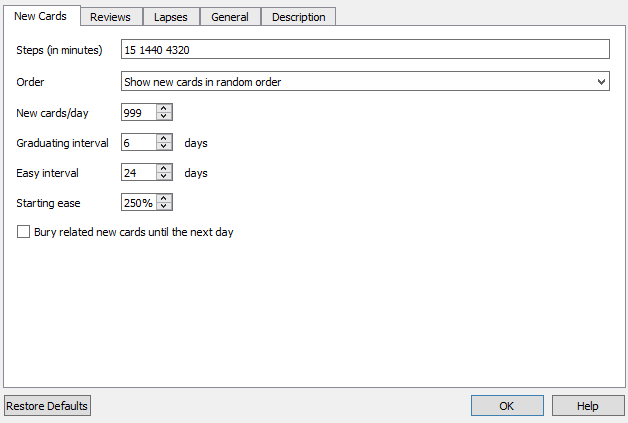The height and width of the screenshot is (423, 628).
Task: Increase Easy interval with up arrow
Action: coord(164,168)
